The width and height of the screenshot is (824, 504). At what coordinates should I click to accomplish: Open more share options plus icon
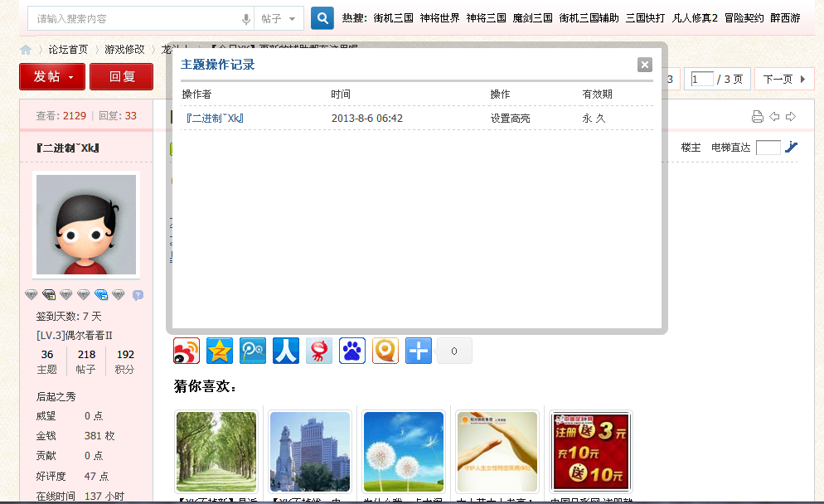coord(419,351)
